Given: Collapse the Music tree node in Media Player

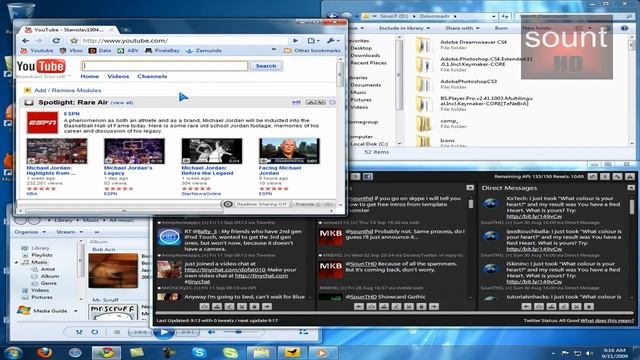Looking at the screenshot, I should click(x=17, y=262).
